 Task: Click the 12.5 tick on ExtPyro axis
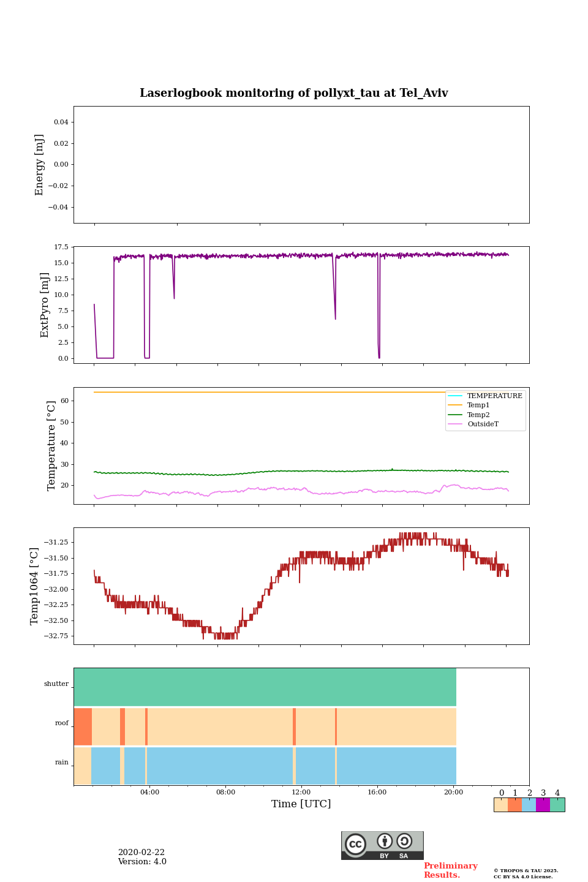tap(61, 279)
